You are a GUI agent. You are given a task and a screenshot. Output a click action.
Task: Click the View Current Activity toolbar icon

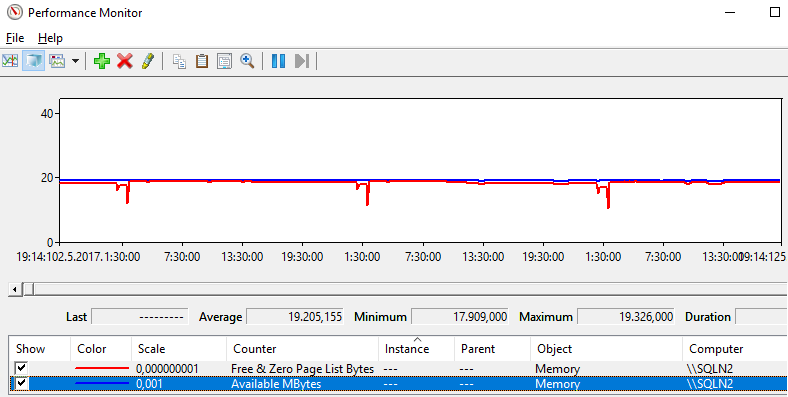click(x=10, y=61)
